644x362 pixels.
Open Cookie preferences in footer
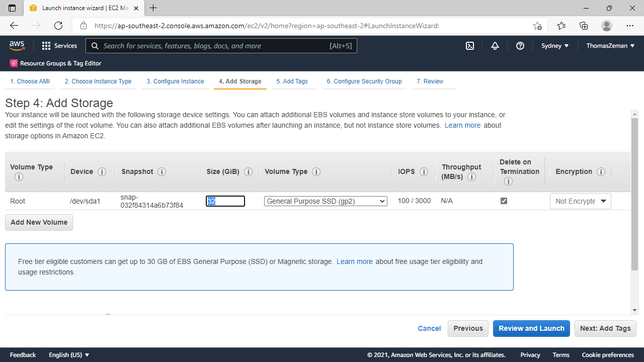[608, 355]
